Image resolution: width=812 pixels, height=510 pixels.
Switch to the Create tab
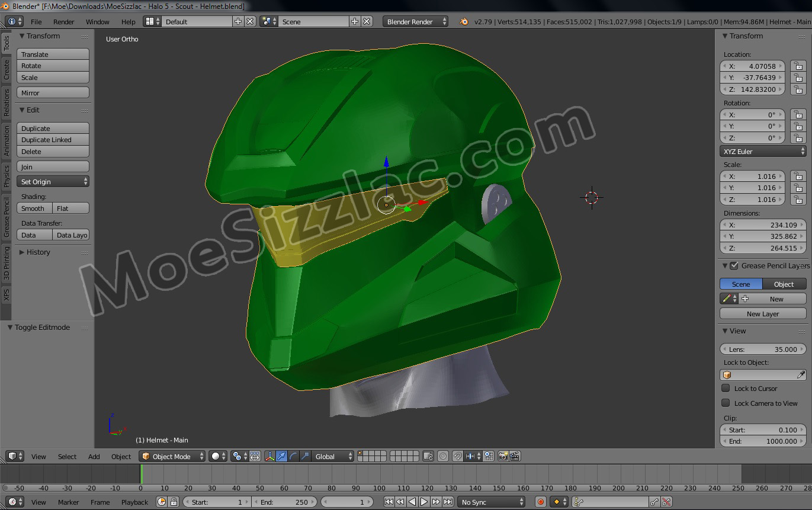(7, 70)
